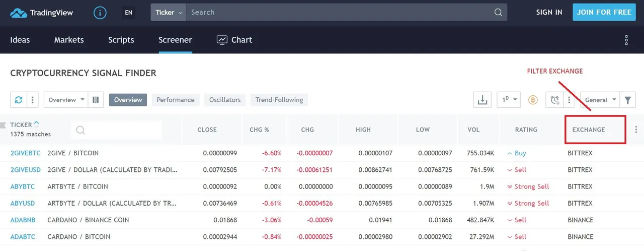644x251 pixels.
Task: Sort by the EXCHANGE column header
Action: (589, 130)
